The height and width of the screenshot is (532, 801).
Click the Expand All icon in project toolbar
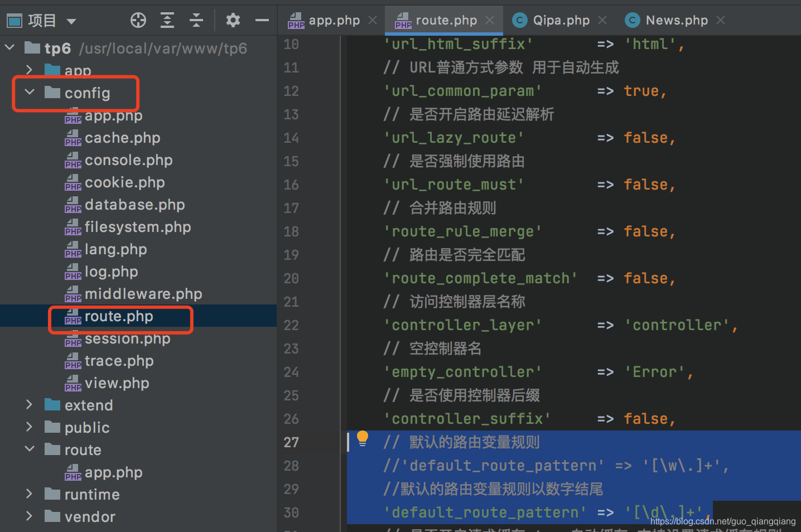[x=167, y=21]
